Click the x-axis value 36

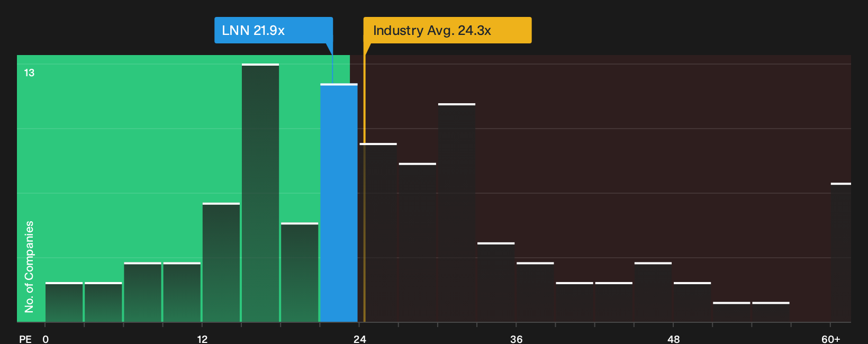point(516,339)
